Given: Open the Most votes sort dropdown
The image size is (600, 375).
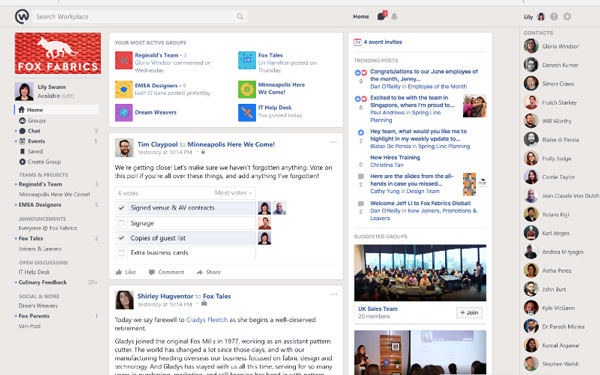Looking at the screenshot, I should click(233, 193).
